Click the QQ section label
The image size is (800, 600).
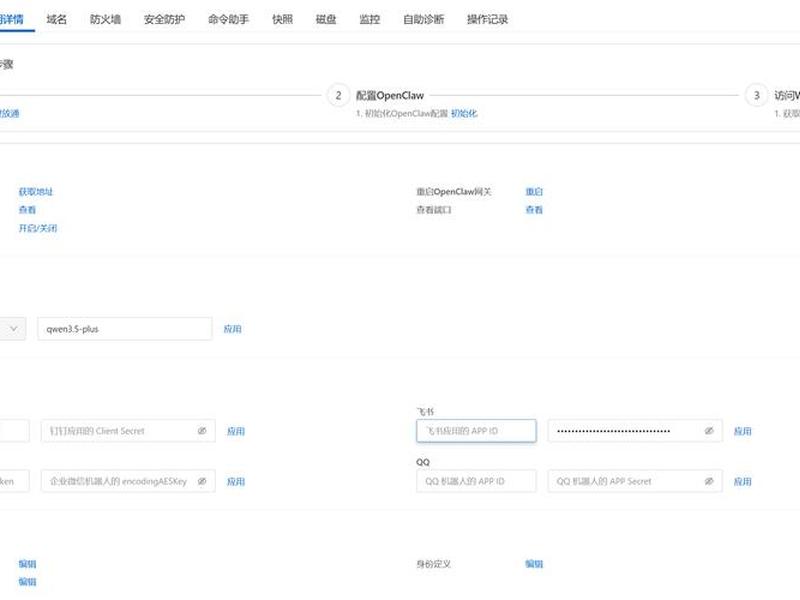pos(423,462)
